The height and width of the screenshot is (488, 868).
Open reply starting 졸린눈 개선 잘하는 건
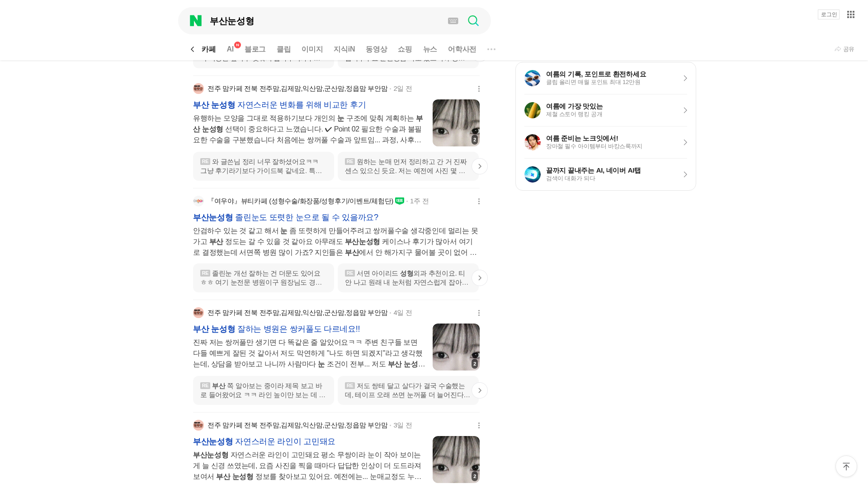click(x=264, y=278)
